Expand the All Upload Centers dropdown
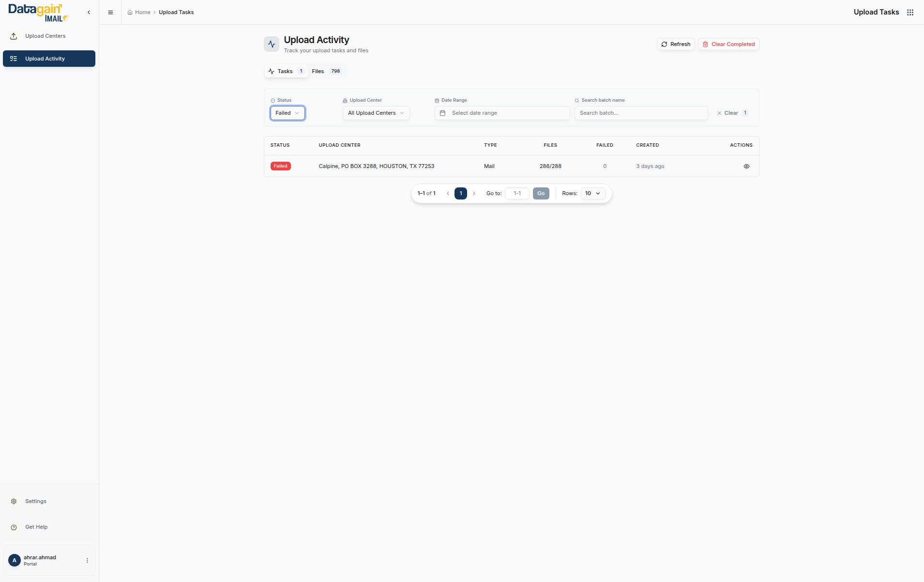924x582 pixels. click(376, 113)
